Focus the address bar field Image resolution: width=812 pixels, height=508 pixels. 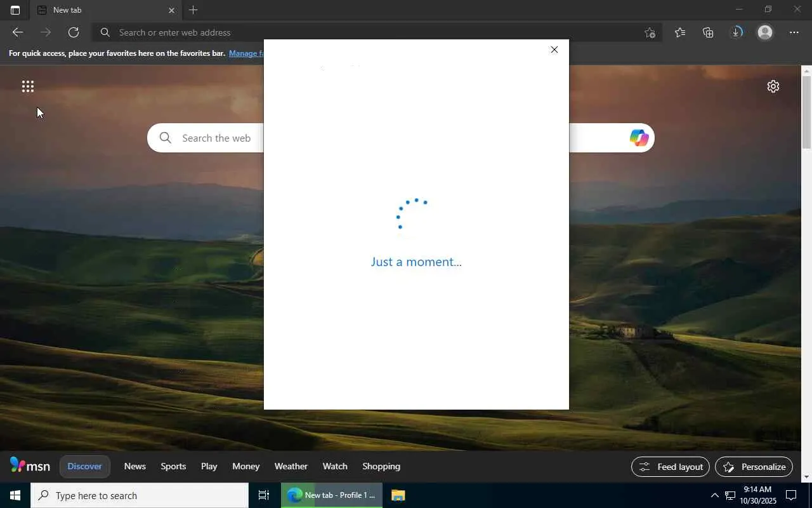[377, 32]
